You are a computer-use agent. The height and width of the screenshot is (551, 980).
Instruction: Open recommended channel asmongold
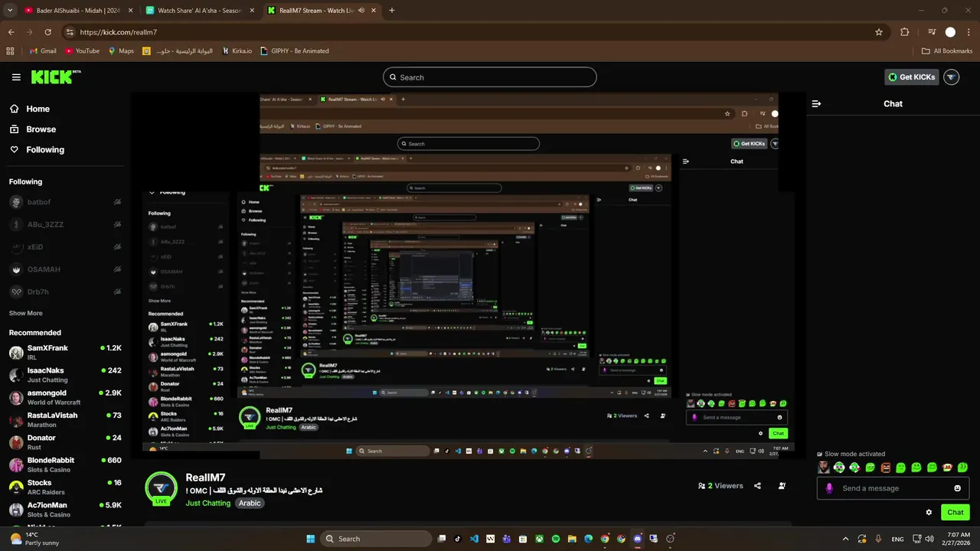65,397
